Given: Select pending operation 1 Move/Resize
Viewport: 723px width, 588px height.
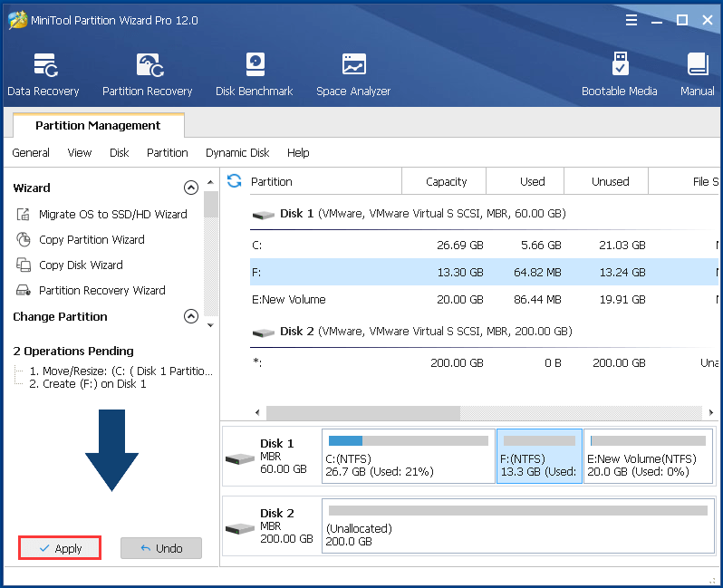Looking at the screenshot, I should coord(120,371).
